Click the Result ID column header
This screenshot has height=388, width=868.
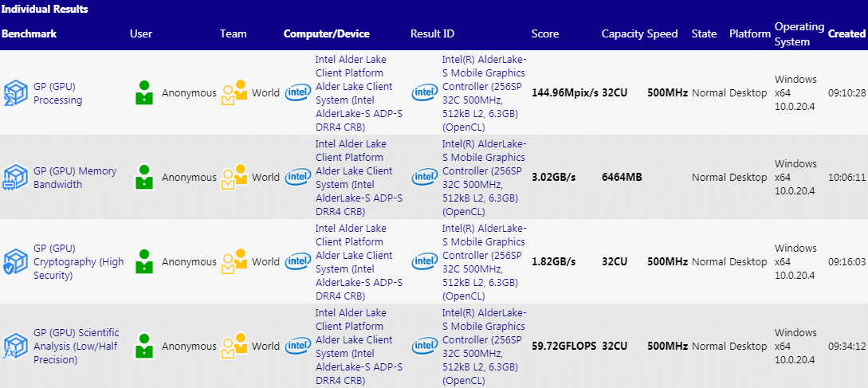pyautogui.click(x=432, y=33)
